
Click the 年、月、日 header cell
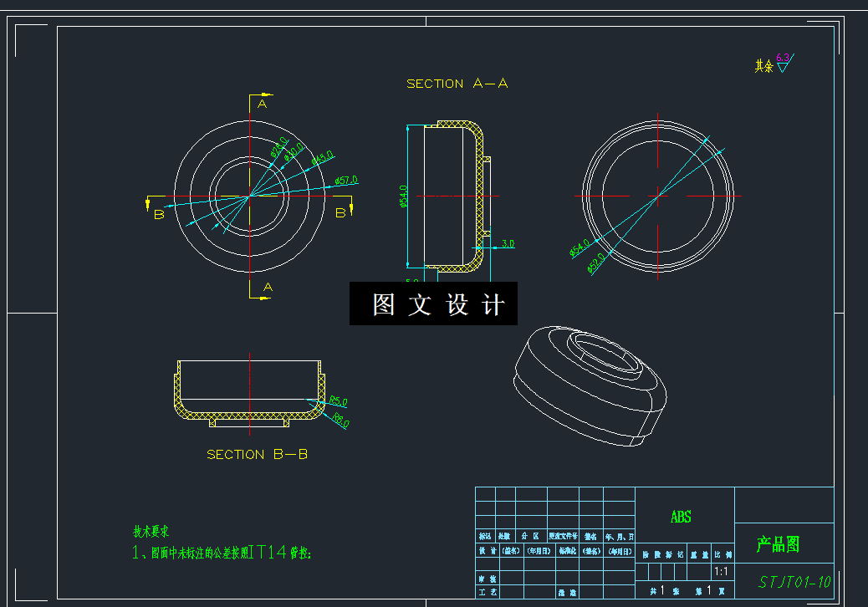[620, 536]
